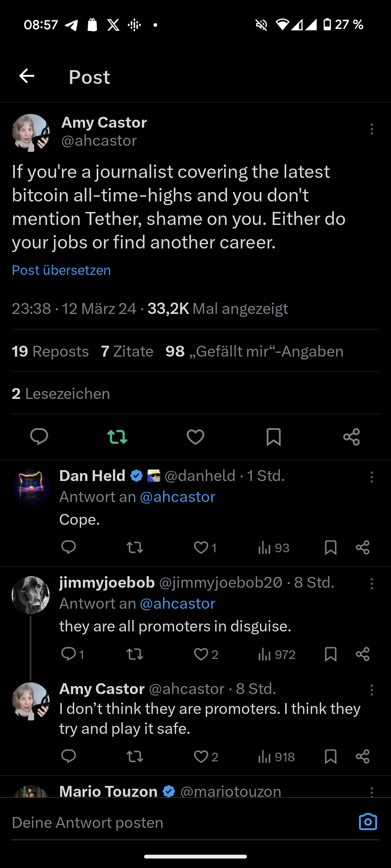View the 19 Reposts list

[50, 351]
